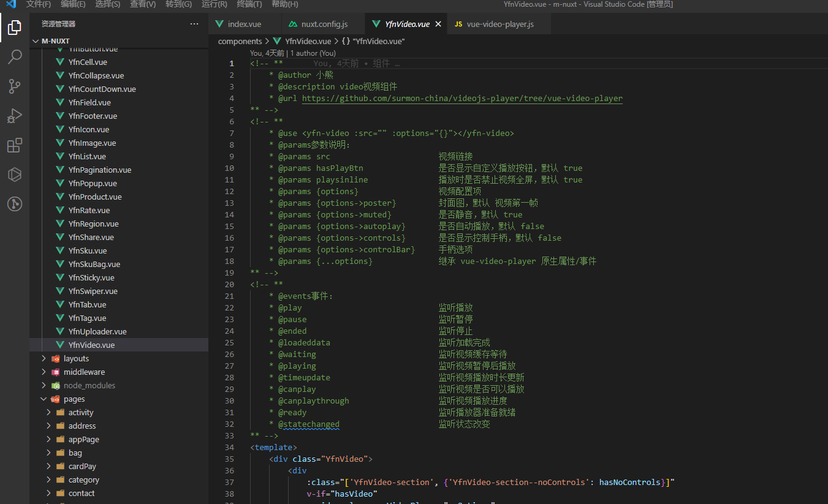Open the Extensions view icon
The height and width of the screenshot is (504, 828).
pos(15,145)
